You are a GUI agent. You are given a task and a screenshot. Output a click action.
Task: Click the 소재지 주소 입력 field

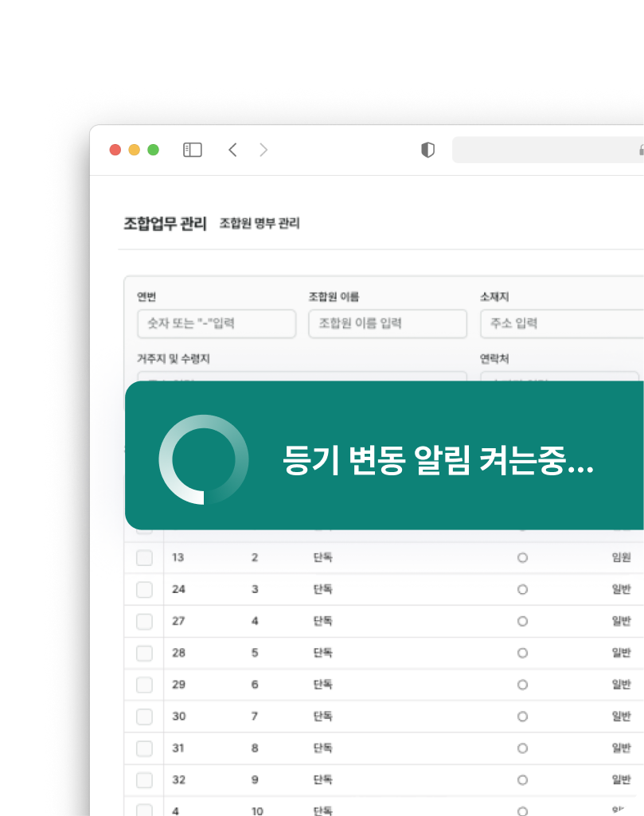(562, 324)
